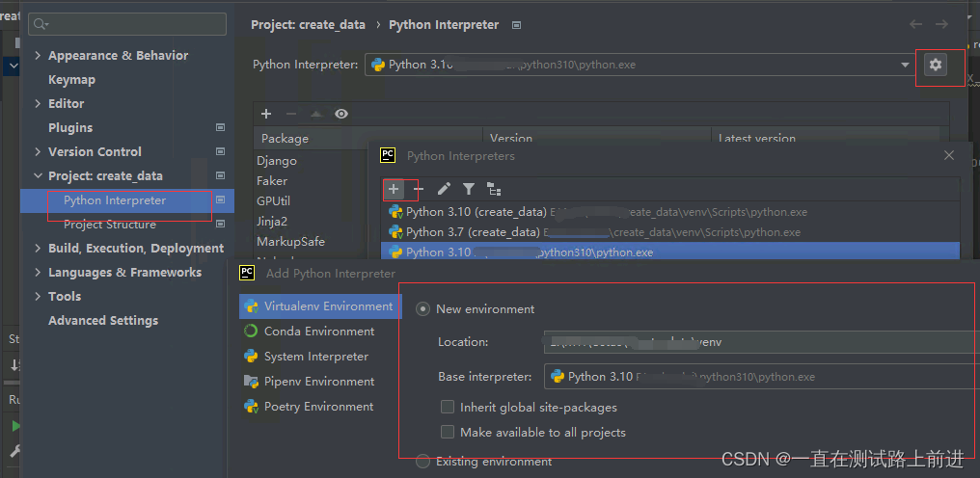Toggle show early releases eye icon

click(x=341, y=114)
